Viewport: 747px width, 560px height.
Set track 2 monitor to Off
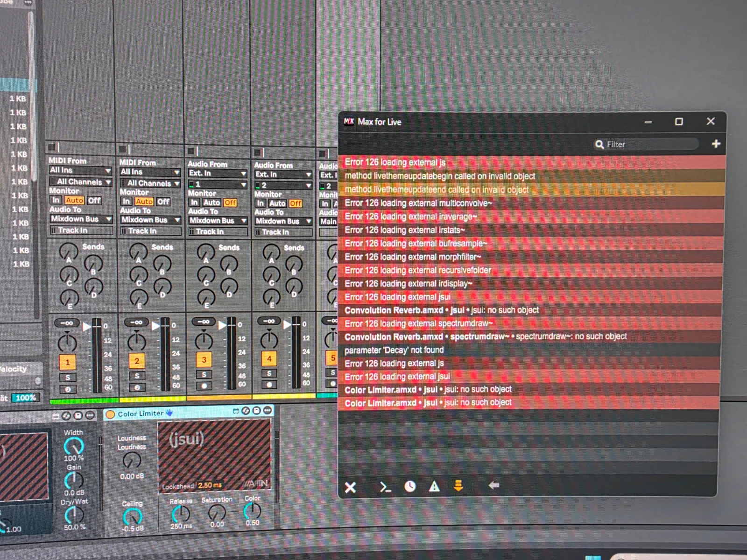[x=163, y=202]
